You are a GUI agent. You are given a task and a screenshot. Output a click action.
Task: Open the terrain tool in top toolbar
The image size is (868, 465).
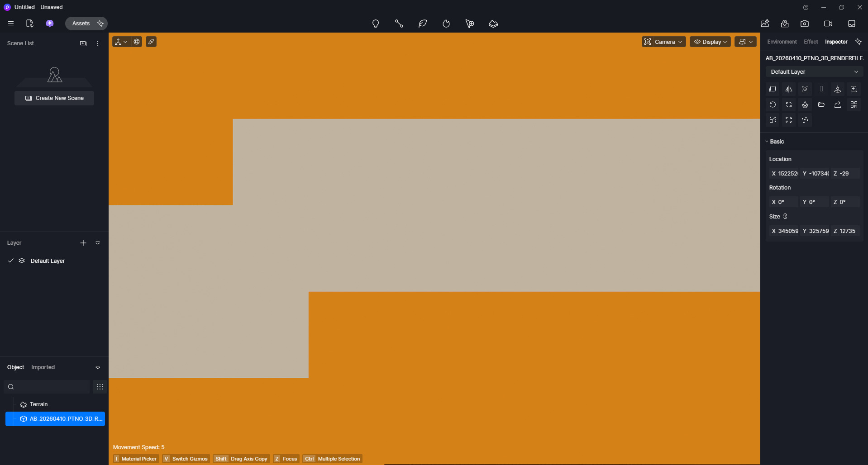click(x=493, y=24)
